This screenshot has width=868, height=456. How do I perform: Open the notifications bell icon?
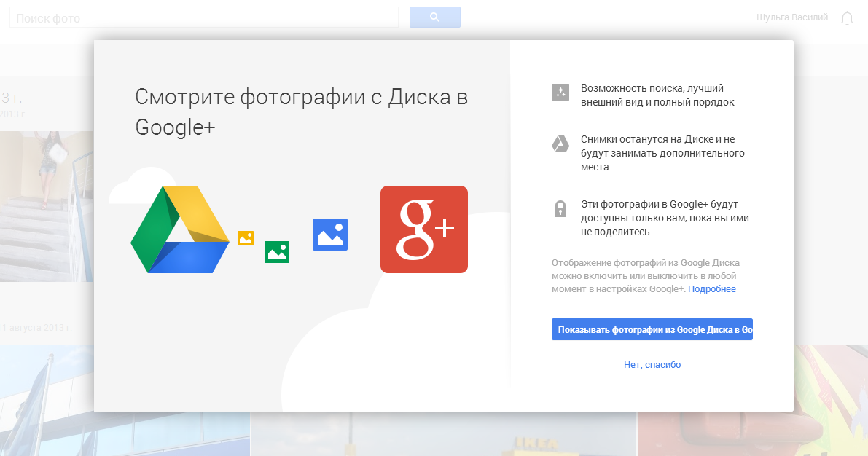coord(846,18)
